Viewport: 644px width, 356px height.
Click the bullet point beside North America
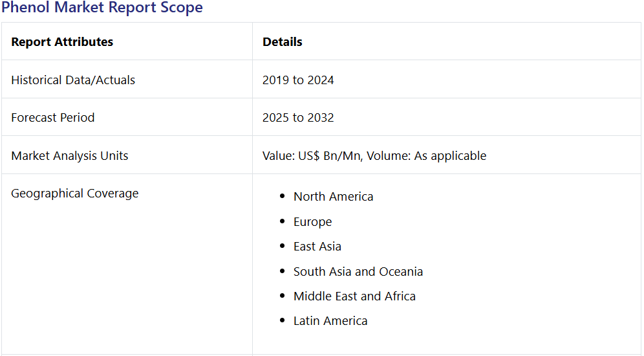click(282, 197)
